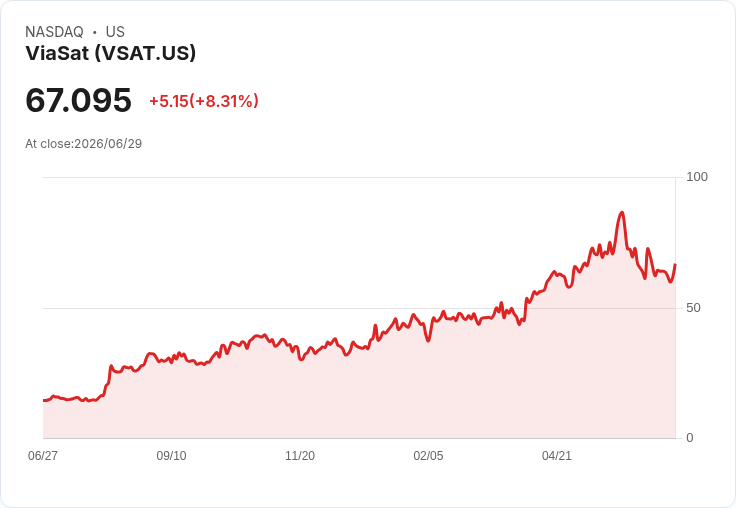
Task: Click the US market label
Action: [115, 32]
